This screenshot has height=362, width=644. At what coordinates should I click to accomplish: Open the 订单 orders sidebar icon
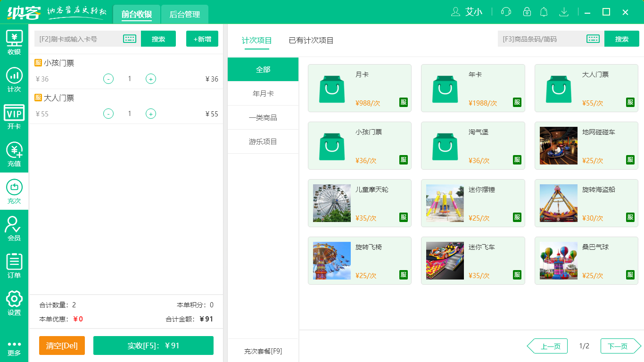[14, 265]
